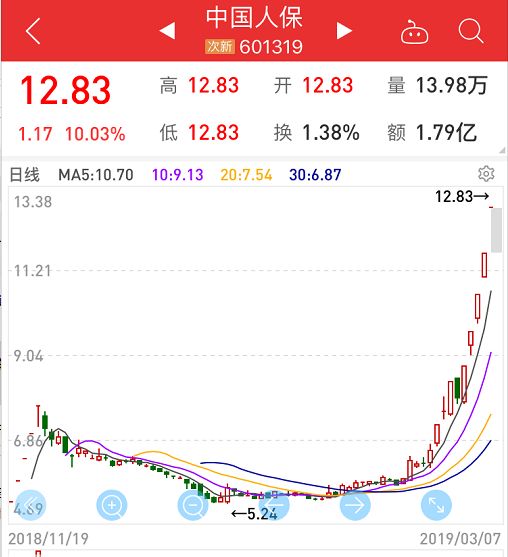Open search with the magnifier icon
Image resolution: width=508 pixels, height=557 pixels.
pyautogui.click(x=471, y=31)
